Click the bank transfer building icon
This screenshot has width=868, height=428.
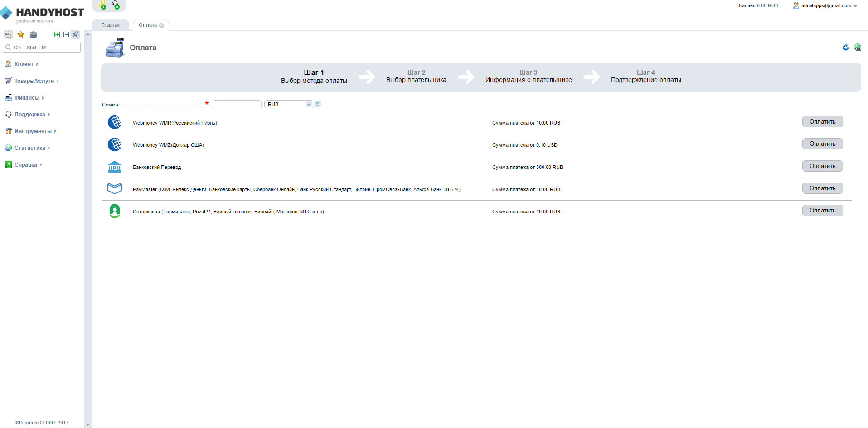tap(115, 167)
